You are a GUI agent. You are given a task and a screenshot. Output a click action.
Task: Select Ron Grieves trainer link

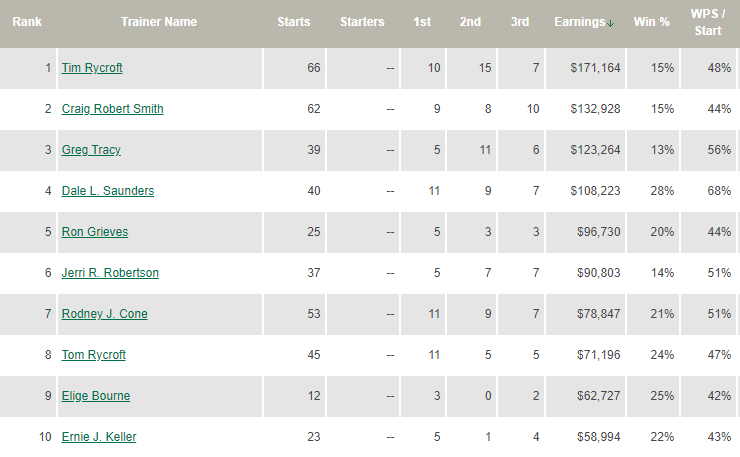click(x=95, y=232)
